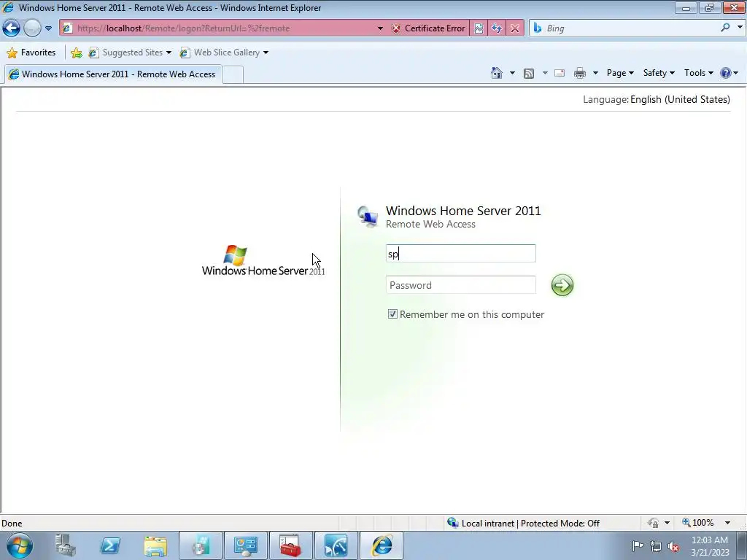Open the search provider dropdown arrow
The height and width of the screenshot is (560, 747).
(x=740, y=28)
